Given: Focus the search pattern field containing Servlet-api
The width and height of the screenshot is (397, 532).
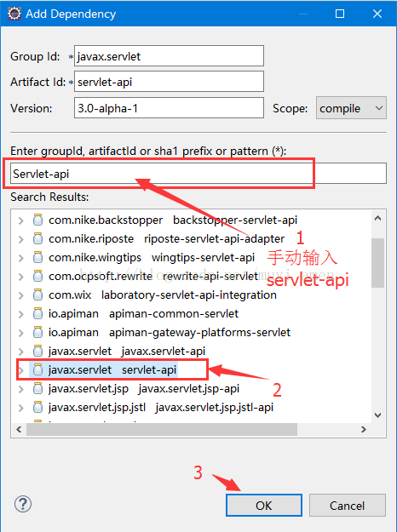Looking at the screenshot, I should [198, 174].
